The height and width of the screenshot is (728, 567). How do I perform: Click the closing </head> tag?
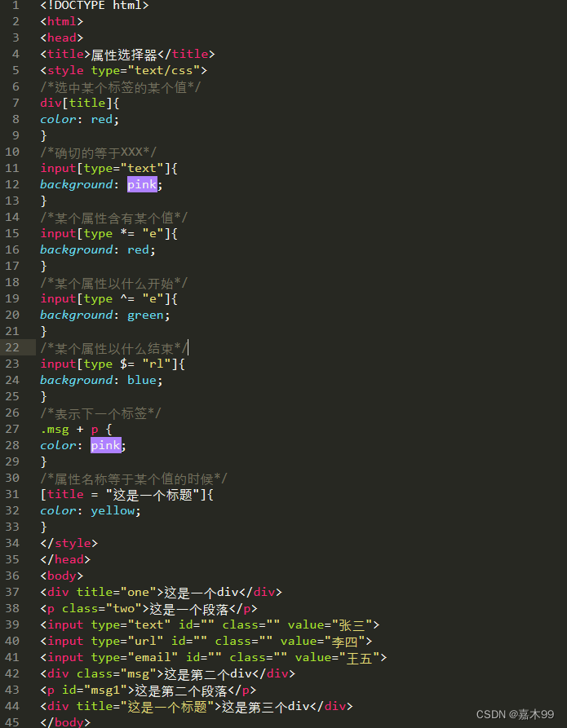click(x=65, y=559)
